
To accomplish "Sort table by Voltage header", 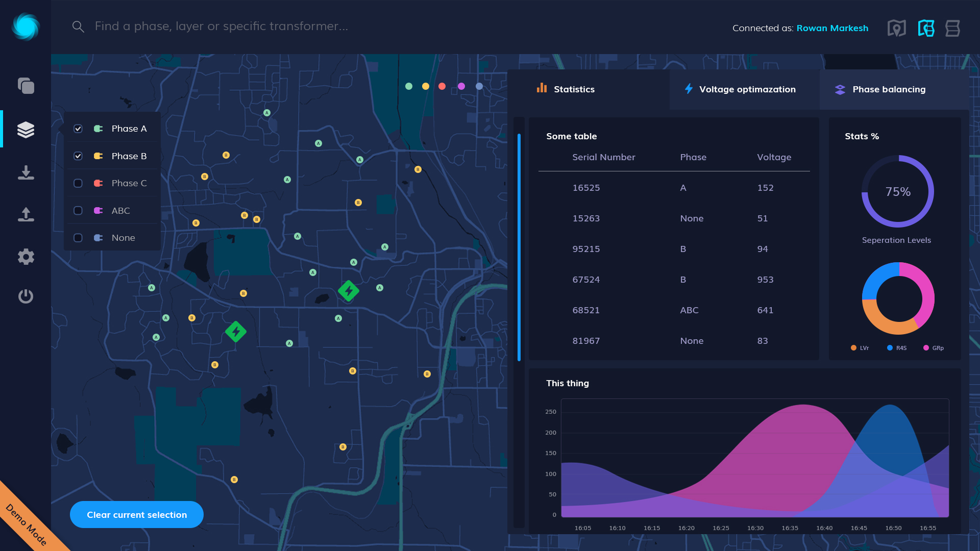I will pos(774,157).
